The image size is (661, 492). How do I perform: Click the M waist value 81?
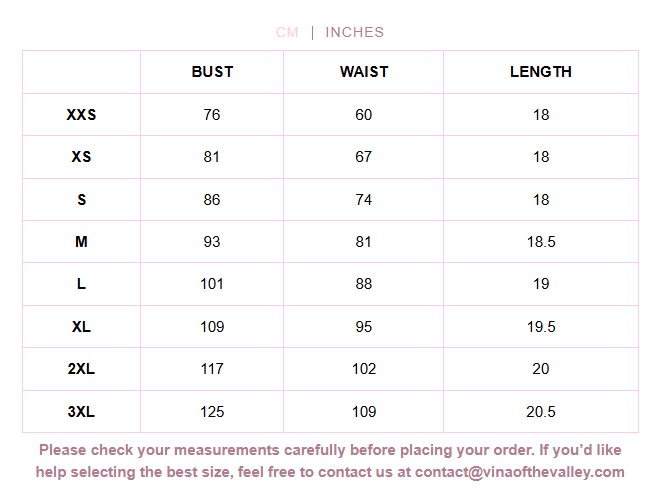(364, 242)
